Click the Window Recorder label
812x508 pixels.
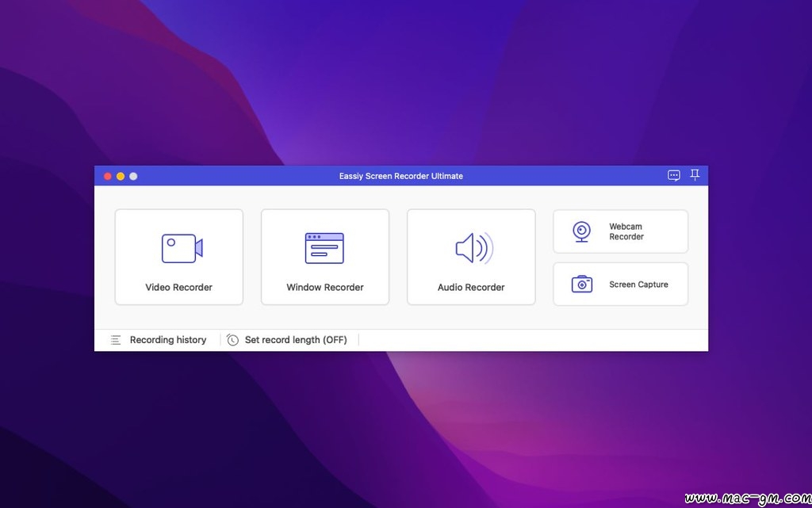(x=324, y=287)
